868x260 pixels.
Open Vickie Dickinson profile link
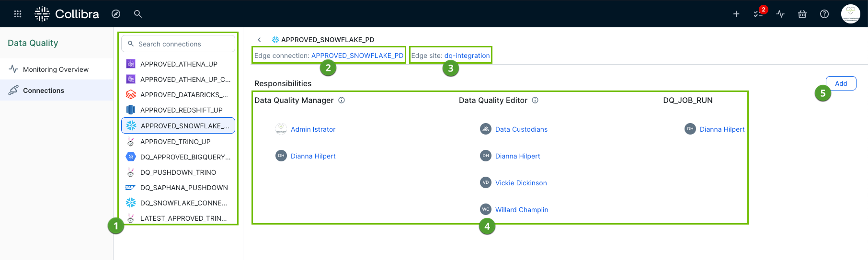coord(521,183)
